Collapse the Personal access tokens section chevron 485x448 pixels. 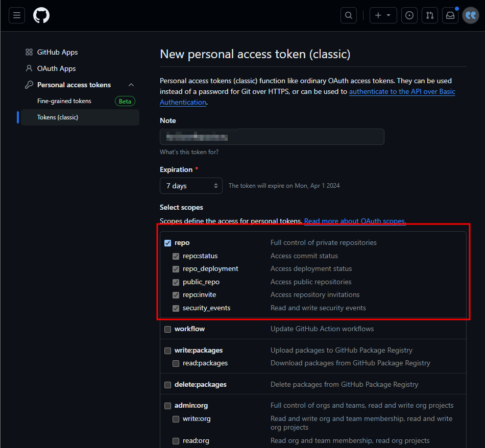pyautogui.click(x=131, y=85)
